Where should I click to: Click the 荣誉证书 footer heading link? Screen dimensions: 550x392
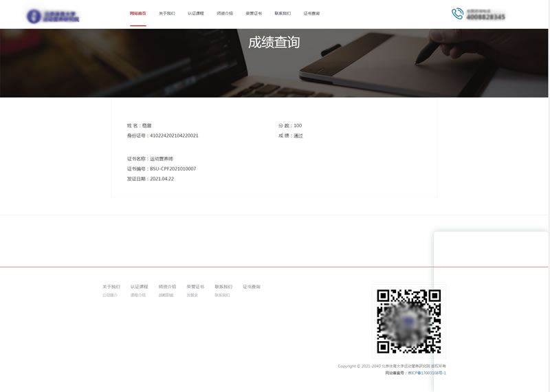(x=195, y=287)
